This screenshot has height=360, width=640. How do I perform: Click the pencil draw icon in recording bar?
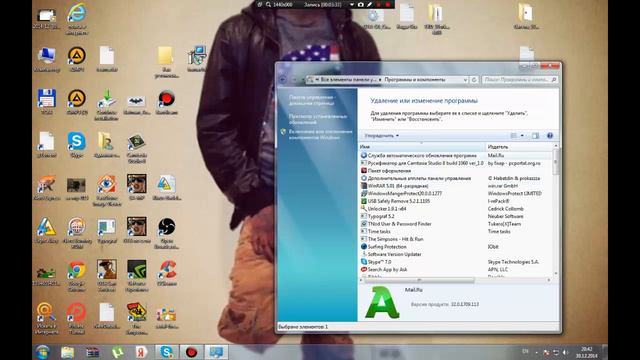point(369,4)
